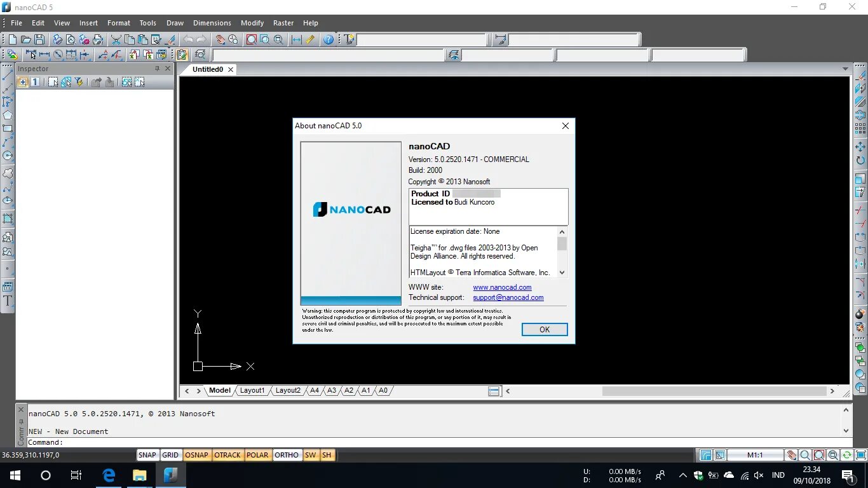868x488 pixels.
Task: Toggle SW lineweight button in status bar
Action: pyautogui.click(x=310, y=455)
